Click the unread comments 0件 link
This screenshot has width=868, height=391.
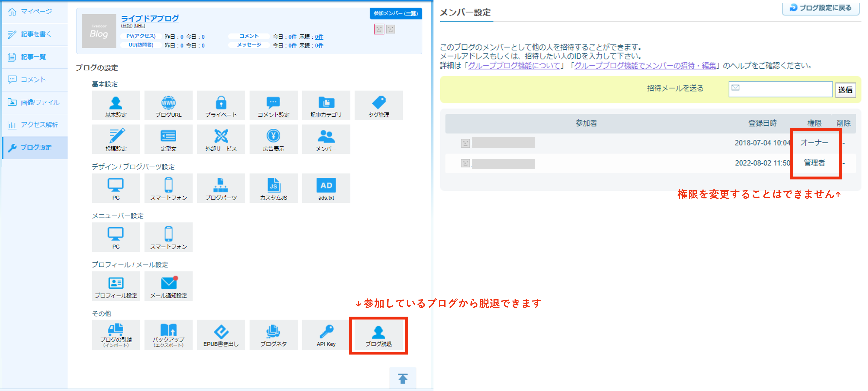coord(319,37)
